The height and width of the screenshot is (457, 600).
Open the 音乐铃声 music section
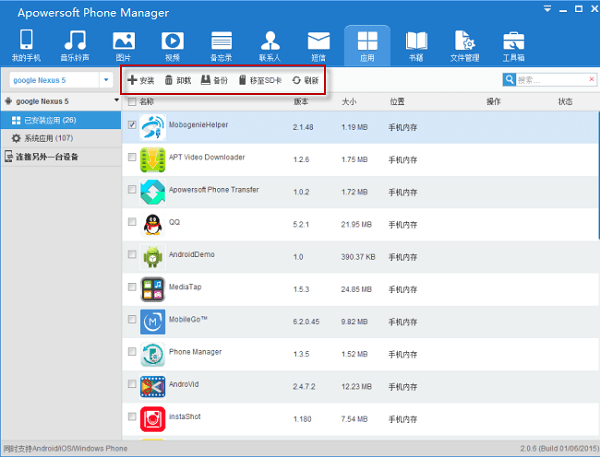pyautogui.click(x=75, y=46)
